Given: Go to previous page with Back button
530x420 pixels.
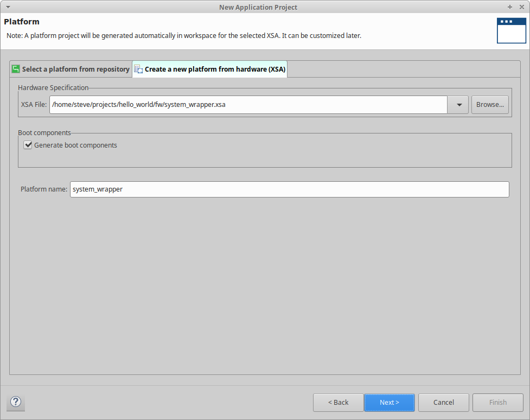Looking at the screenshot, I should pyautogui.click(x=338, y=402).
